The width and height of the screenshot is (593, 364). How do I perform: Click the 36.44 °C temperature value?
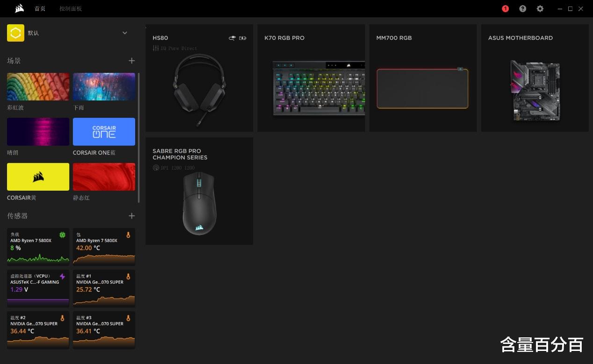(x=22, y=331)
